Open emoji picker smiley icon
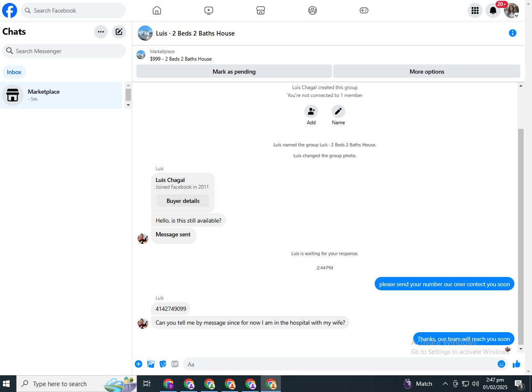Screen dimensions: 532x392 501,364
